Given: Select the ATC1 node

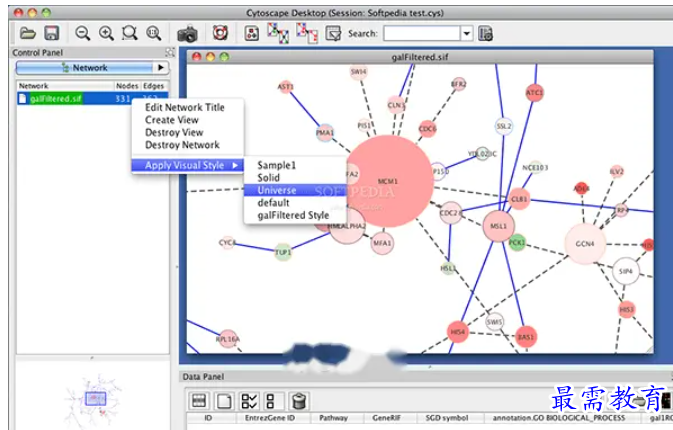Looking at the screenshot, I should point(534,93).
